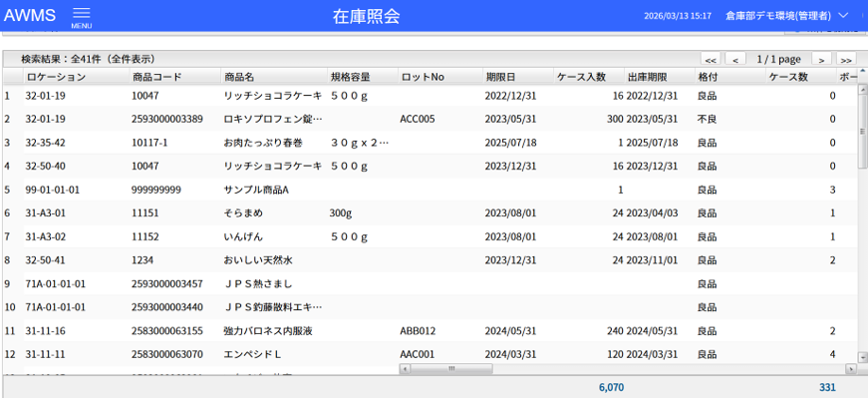
Task: Click 300g specification cell
Action: click(341, 212)
